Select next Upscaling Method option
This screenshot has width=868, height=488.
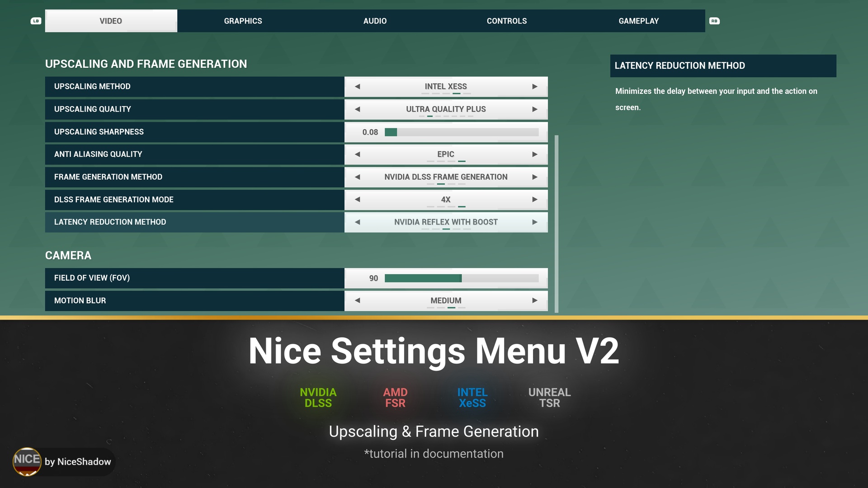(535, 86)
